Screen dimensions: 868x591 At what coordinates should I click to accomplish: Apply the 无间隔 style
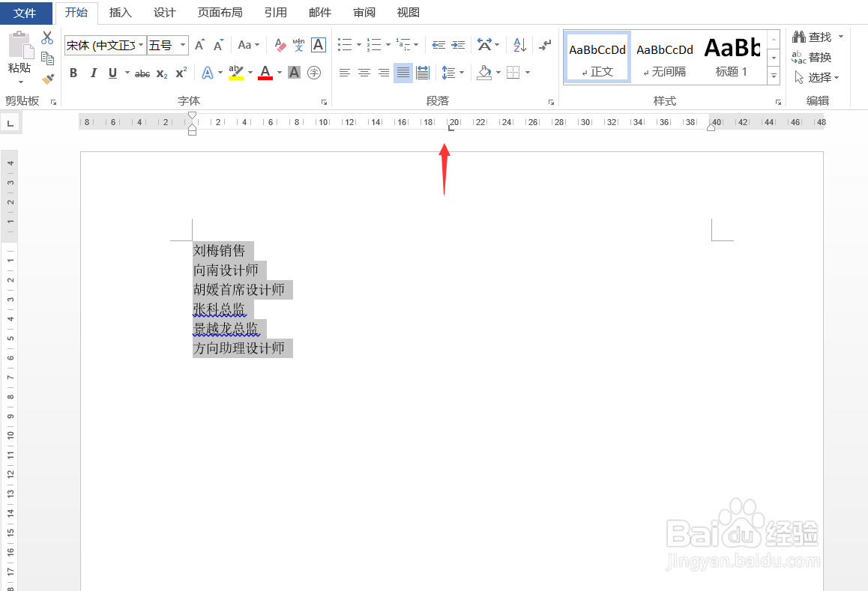coord(664,58)
